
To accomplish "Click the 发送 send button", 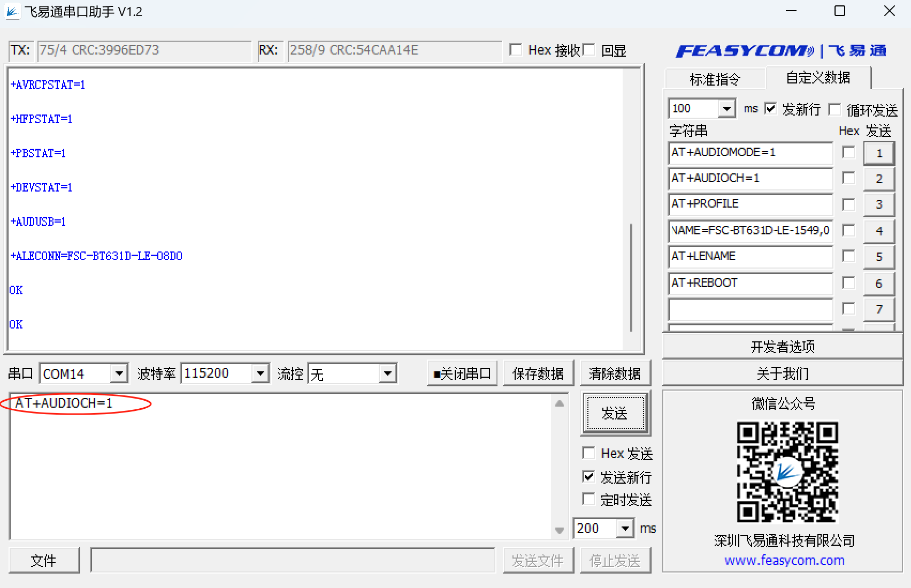I will (615, 413).
